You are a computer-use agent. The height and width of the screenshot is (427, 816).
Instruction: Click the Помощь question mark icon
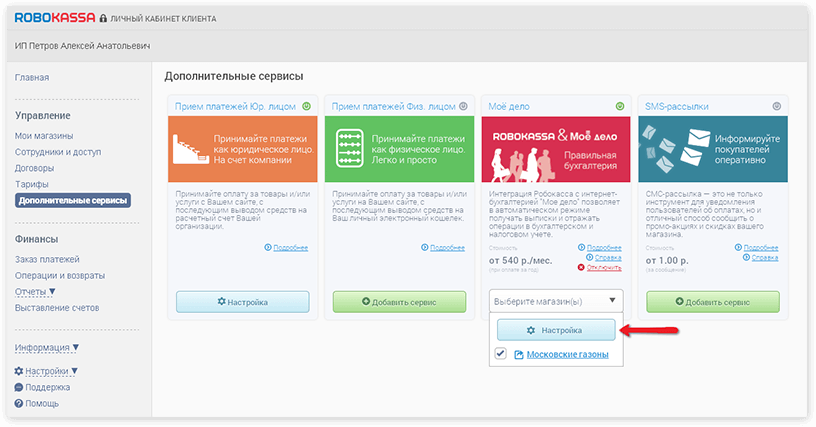pos(19,403)
